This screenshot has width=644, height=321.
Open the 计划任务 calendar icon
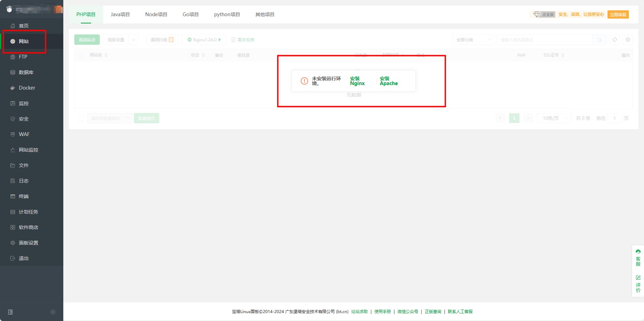click(x=13, y=212)
